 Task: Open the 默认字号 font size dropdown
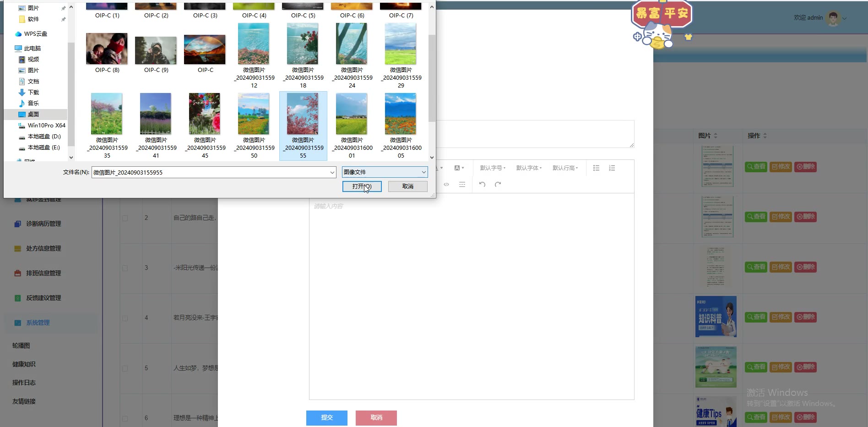tap(493, 168)
